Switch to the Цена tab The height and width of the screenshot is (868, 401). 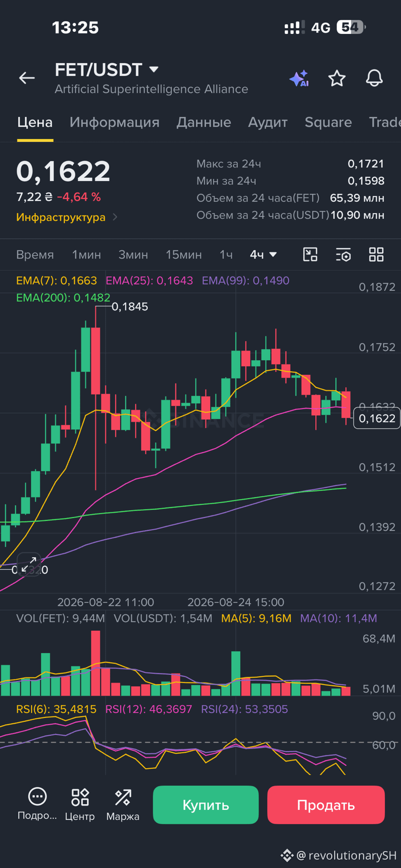tap(35, 122)
